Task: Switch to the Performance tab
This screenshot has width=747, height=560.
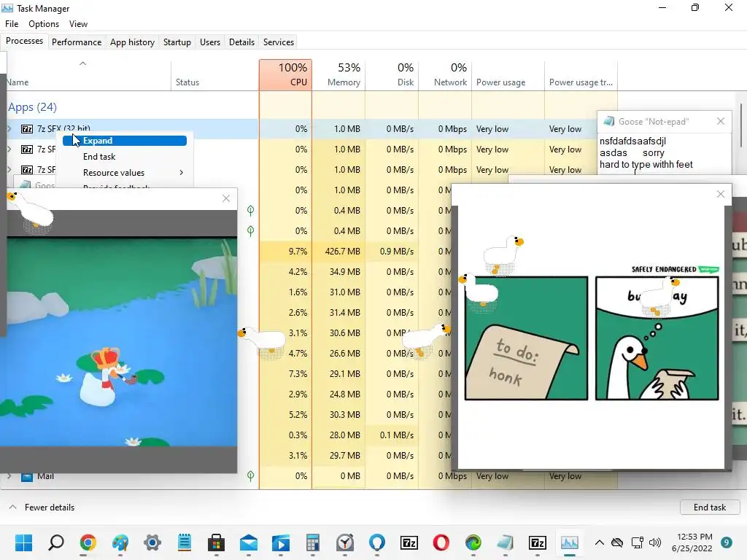Action: coord(77,42)
